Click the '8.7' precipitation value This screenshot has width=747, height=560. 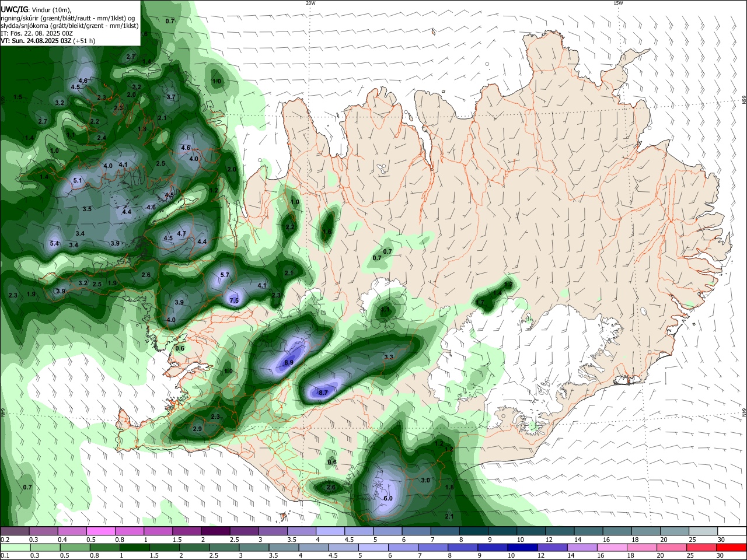[323, 393]
